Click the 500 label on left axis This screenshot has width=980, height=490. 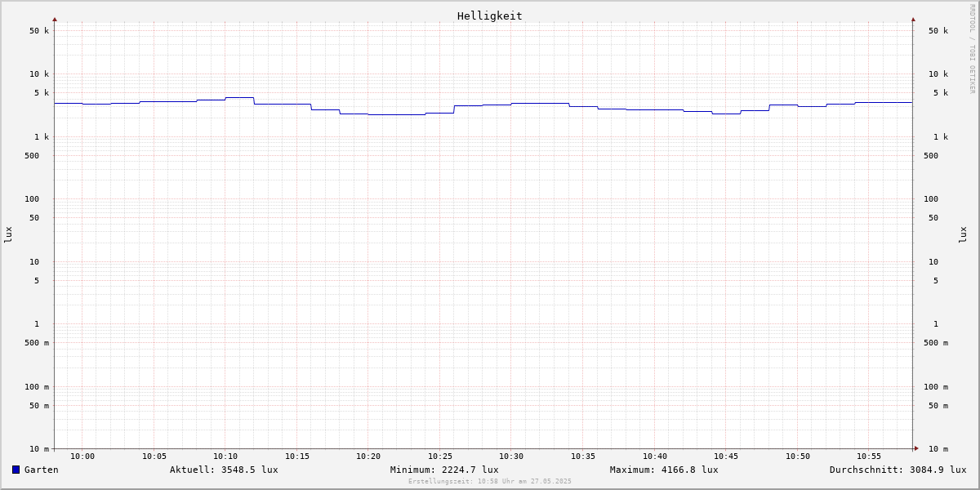pyautogui.click(x=32, y=156)
